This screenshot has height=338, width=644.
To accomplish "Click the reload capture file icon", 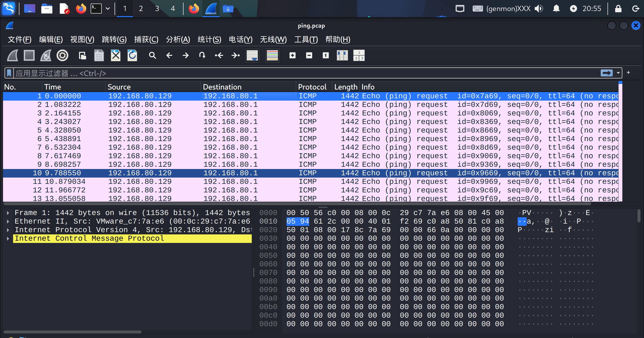I will (132, 55).
